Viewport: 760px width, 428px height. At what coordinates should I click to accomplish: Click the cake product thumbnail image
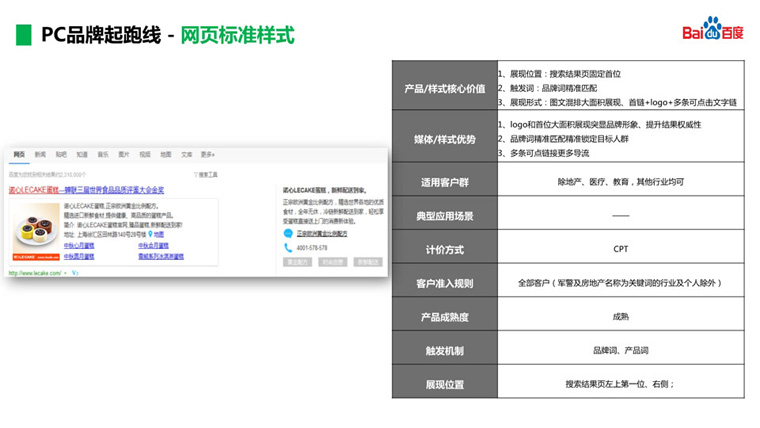tap(36, 232)
